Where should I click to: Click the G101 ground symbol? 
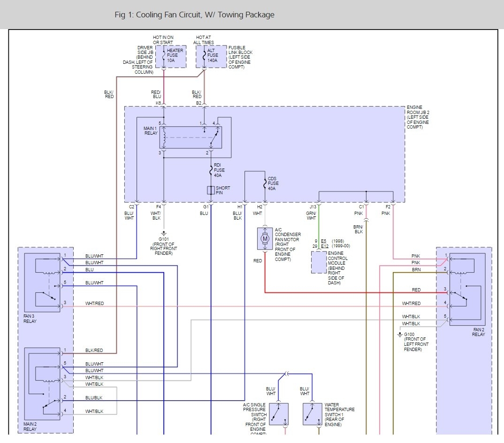click(x=164, y=233)
